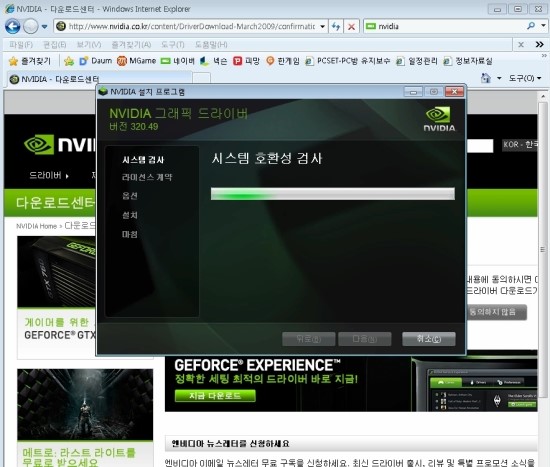Open the 도구(O) command bar dropdown
This screenshot has height=467, width=550.
(525, 78)
